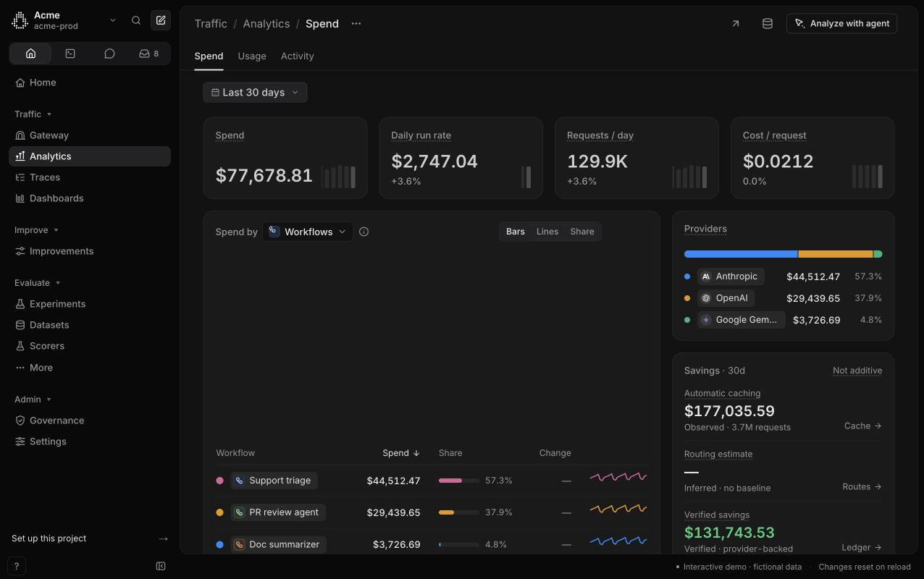Select Analytics in the sidebar
This screenshot has height=579, width=924.
[90, 156]
